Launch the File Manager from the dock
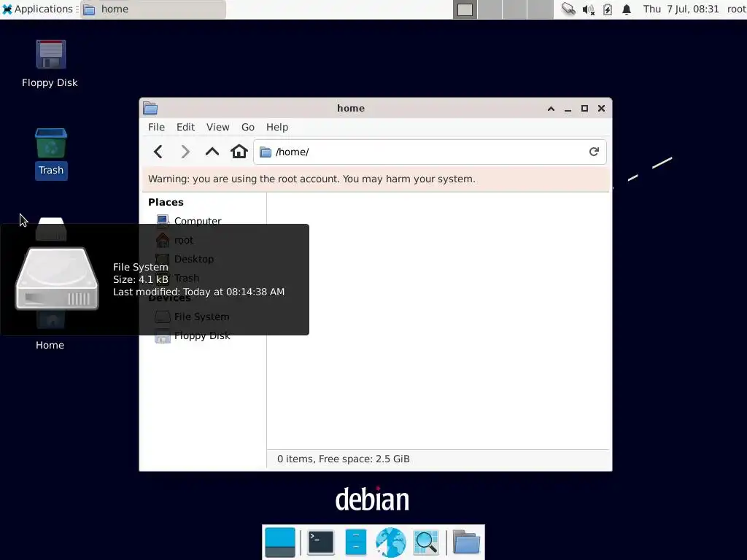The height and width of the screenshot is (560, 747). [355, 542]
